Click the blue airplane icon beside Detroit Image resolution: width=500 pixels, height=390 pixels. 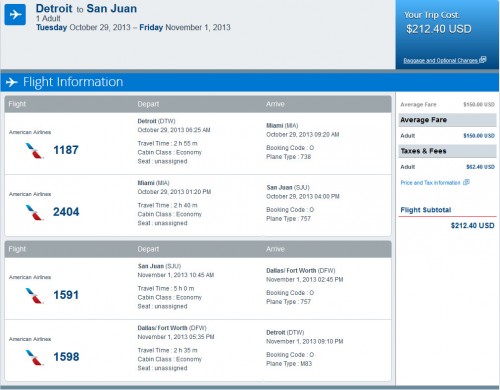point(15,14)
